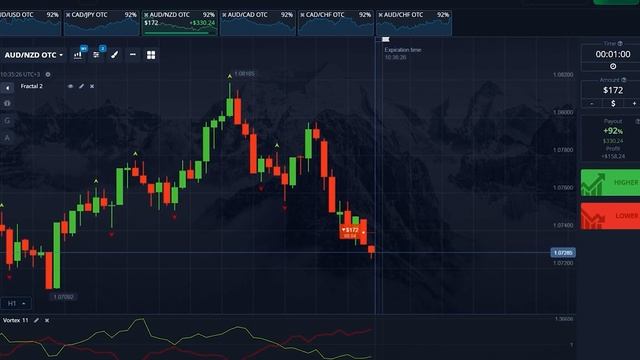Viewport: 640px width, 360px height.
Task: Click the current price label 1.07285
Action: click(563, 253)
